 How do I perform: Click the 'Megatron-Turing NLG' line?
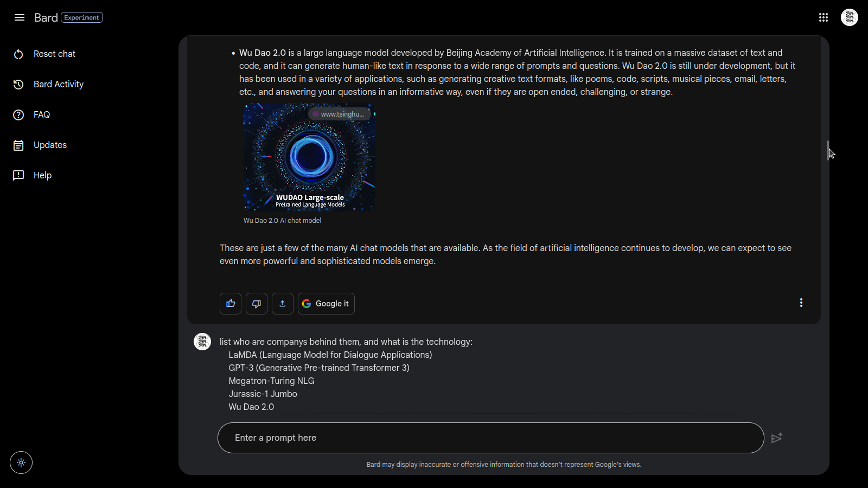[271, 381]
